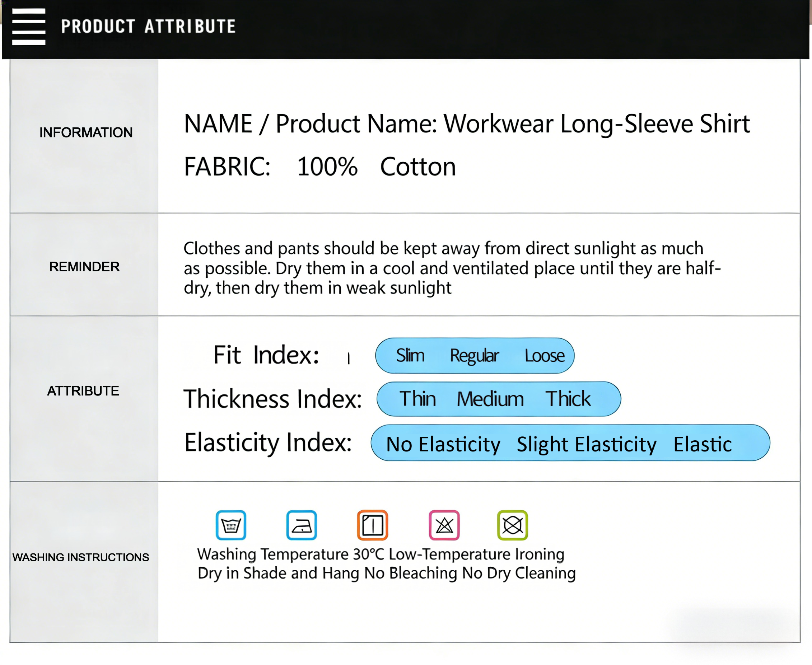The height and width of the screenshot is (665, 812).
Task: Choose Medium thickness option
Action: pyautogui.click(x=490, y=399)
